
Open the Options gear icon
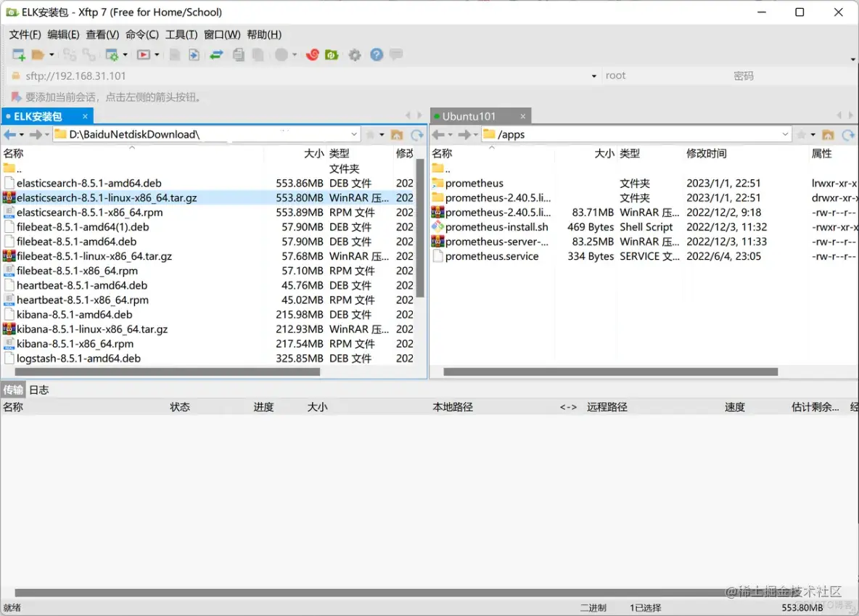click(x=354, y=54)
